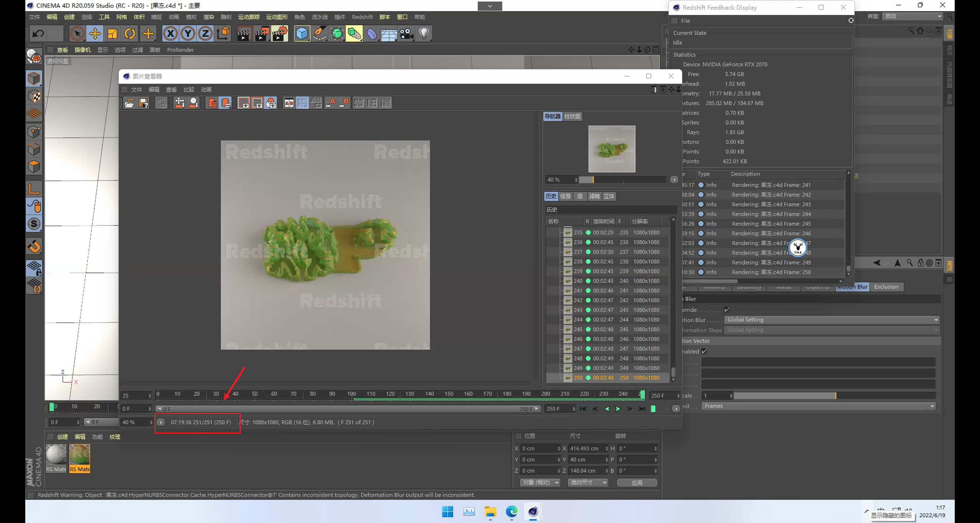Screen dimensions: 980x523
Task: Click the Rotate tool icon
Action: [130, 34]
